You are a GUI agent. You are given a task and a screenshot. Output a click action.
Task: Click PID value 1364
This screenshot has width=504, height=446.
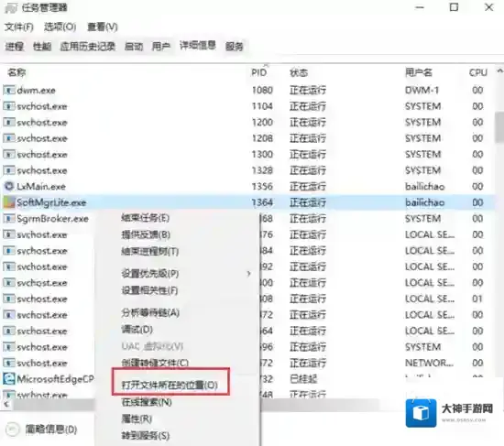tap(262, 202)
